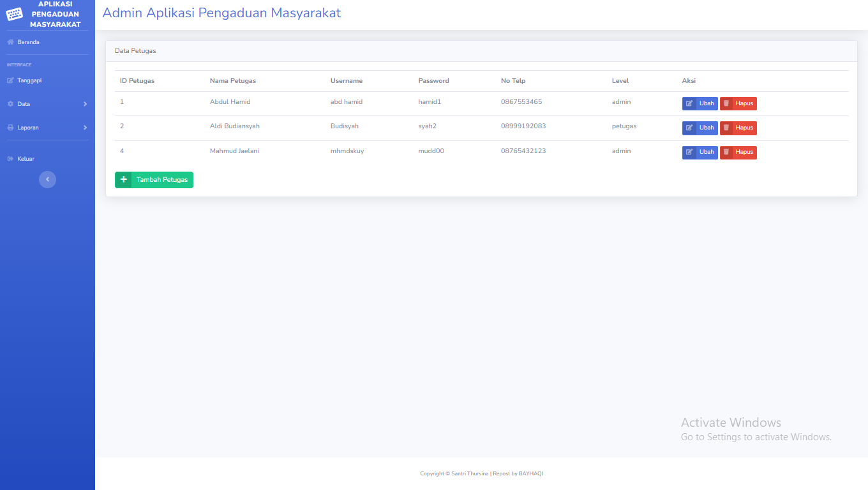Viewport: 868px width, 490px height.
Task: Click trash icon in Aldi Budiansyah row
Action: coord(726,128)
